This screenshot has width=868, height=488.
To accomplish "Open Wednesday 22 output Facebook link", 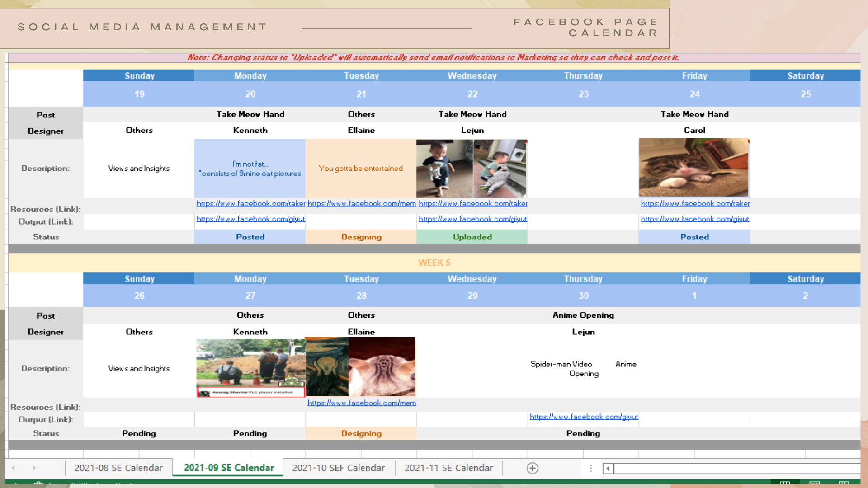I will (x=472, y=219).
